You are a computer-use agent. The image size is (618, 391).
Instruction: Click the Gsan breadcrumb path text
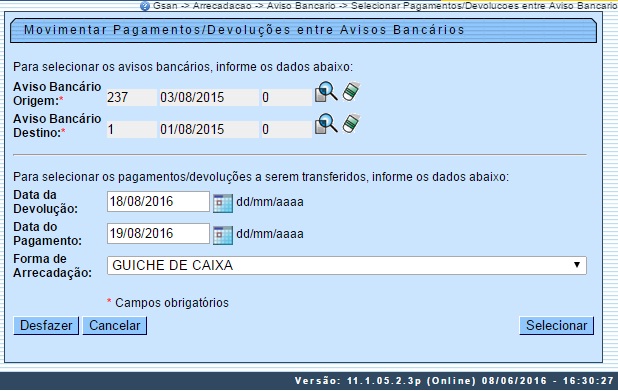point(385,6)
